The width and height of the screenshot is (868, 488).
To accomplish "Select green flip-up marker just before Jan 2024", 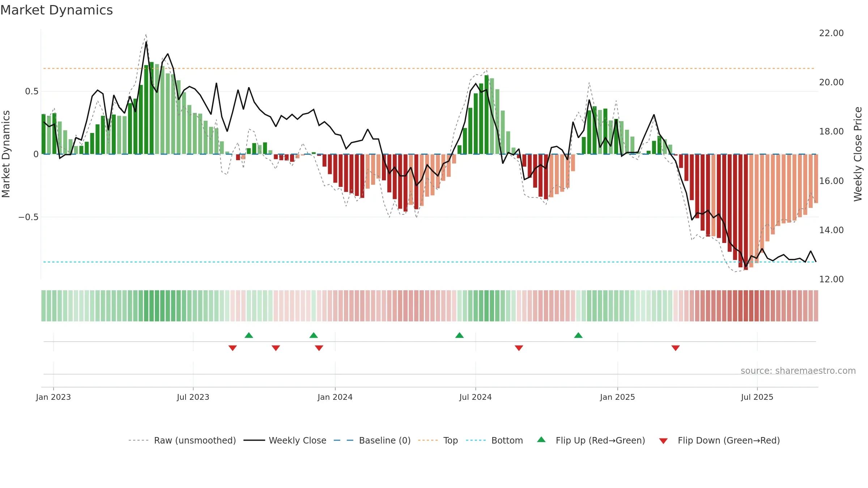I will tap(314, 335).
